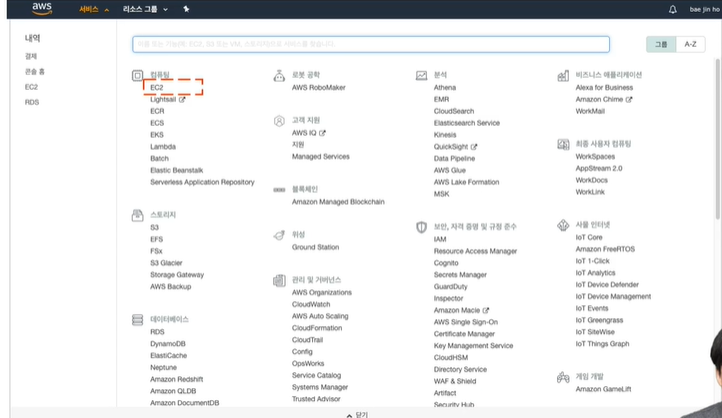The width and height of the screenshot is (722, 418).
Task: Open AWS RoboMaker
Action: click(319, 87)
